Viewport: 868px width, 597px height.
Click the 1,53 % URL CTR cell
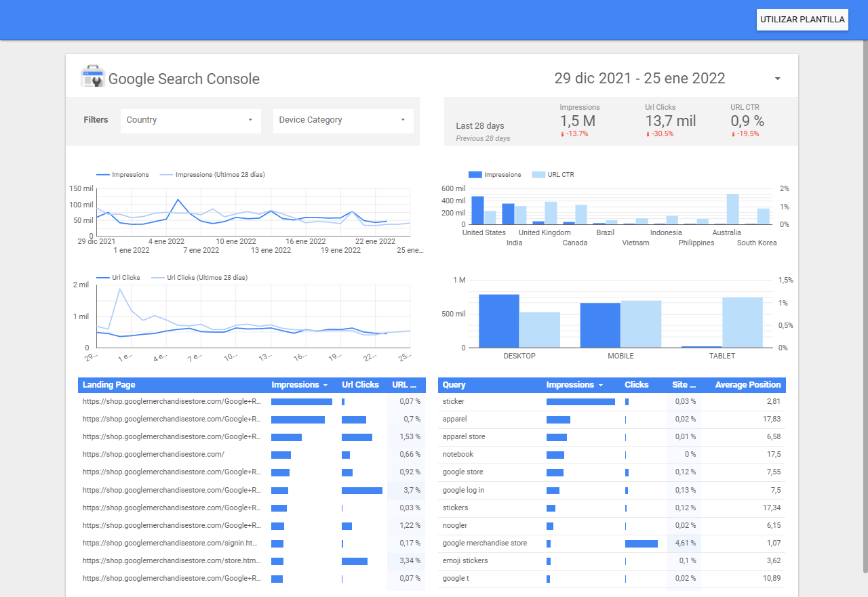pos(405,437)
